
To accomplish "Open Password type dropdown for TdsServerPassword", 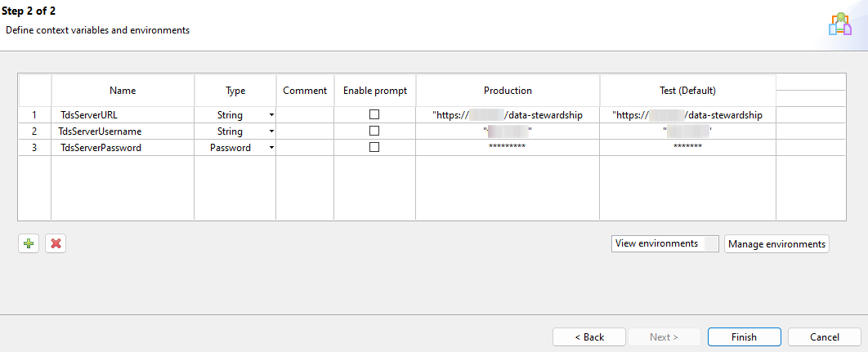I will pos(271,148).
